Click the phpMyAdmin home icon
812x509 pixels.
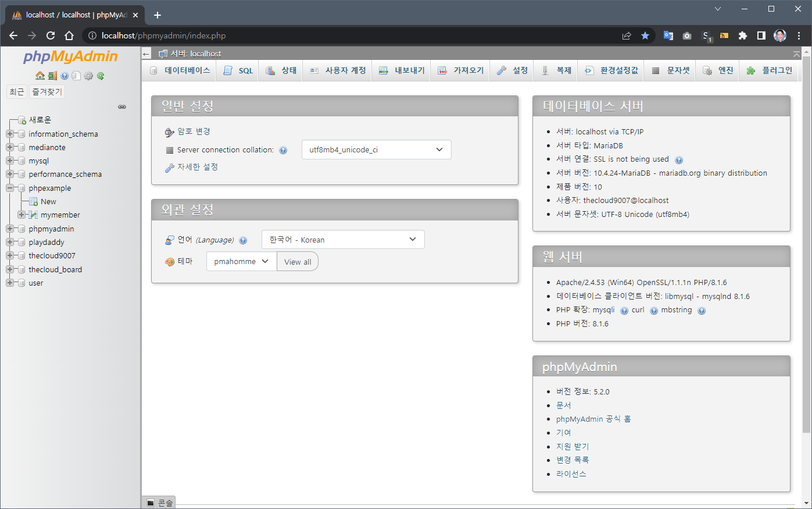click(40, 76)
